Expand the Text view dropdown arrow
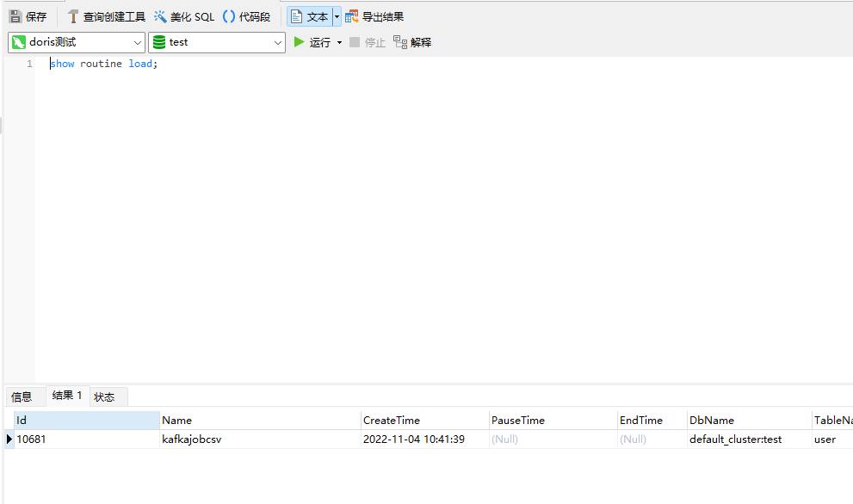The height and width of the screenshot is (504, 853). [337, 16]
